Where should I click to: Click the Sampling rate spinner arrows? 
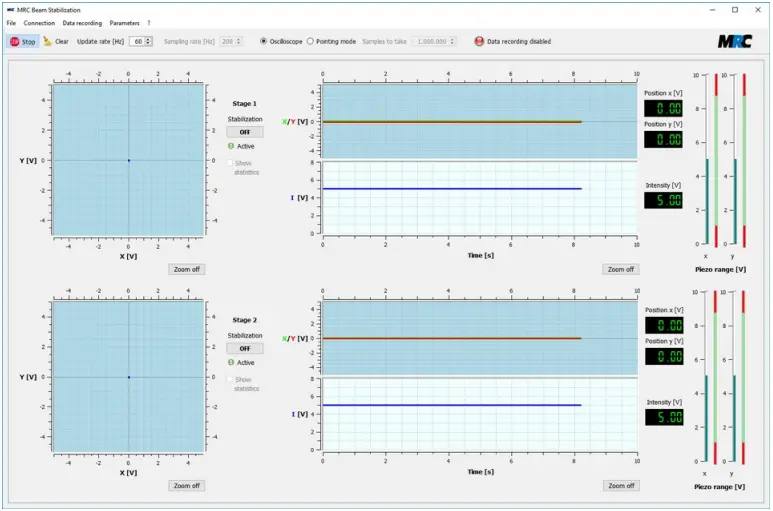point(239,41)
